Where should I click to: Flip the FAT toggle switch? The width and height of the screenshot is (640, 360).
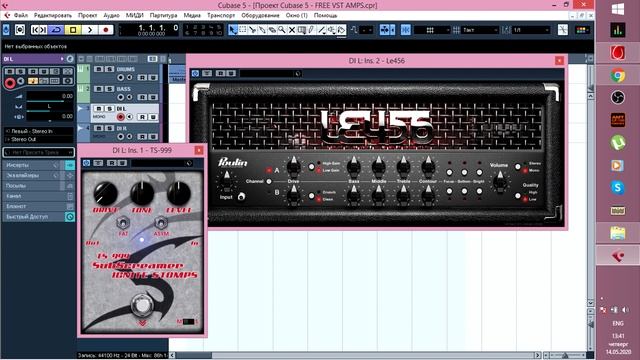[x=123, y=223]
